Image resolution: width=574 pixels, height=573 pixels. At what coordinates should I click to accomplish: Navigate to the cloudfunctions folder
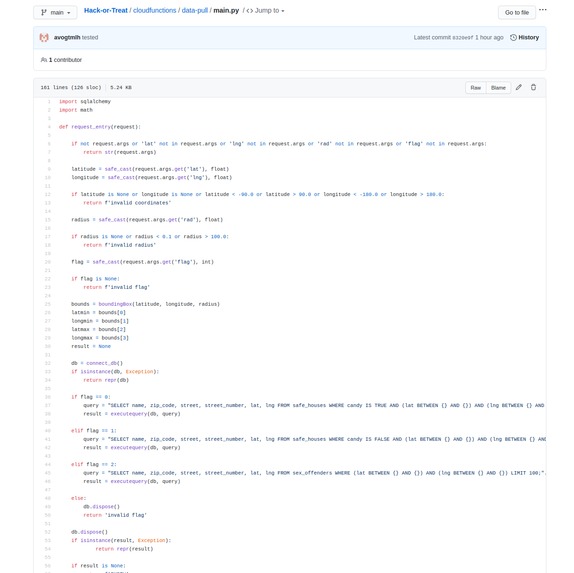(154, 11)
